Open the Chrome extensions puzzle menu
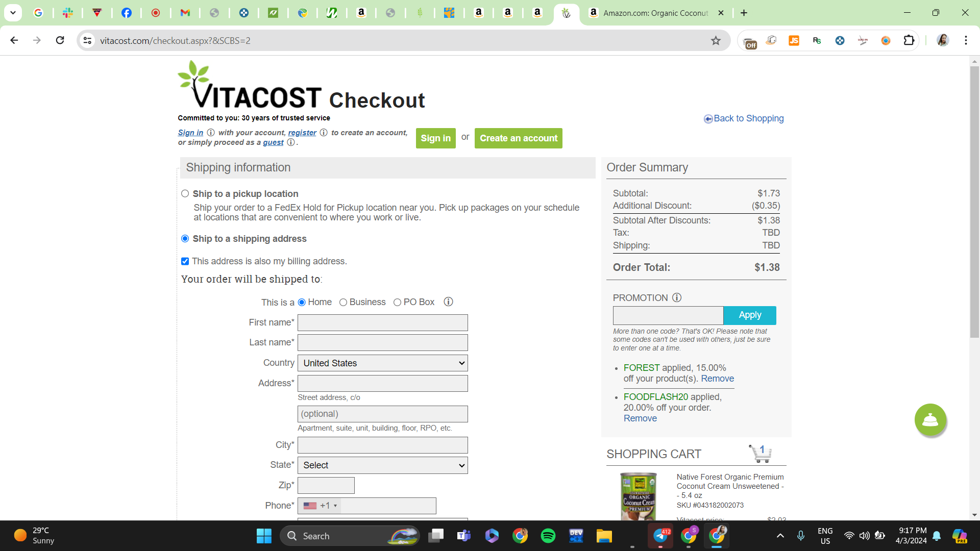The height and width of the screenshot is (551, 980). pyautogui.click(x=909, y=40)
